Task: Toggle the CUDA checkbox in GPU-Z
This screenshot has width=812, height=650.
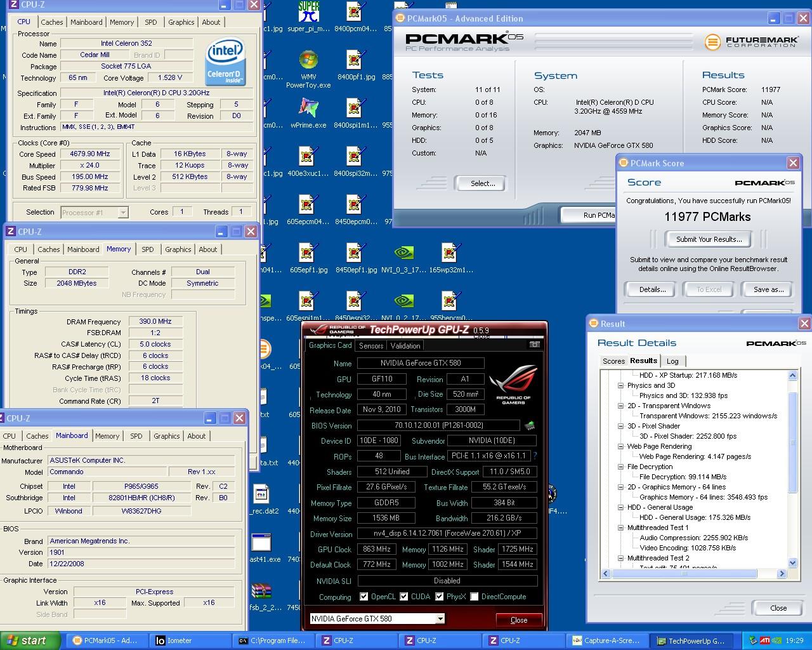Action: coord(403,597)
